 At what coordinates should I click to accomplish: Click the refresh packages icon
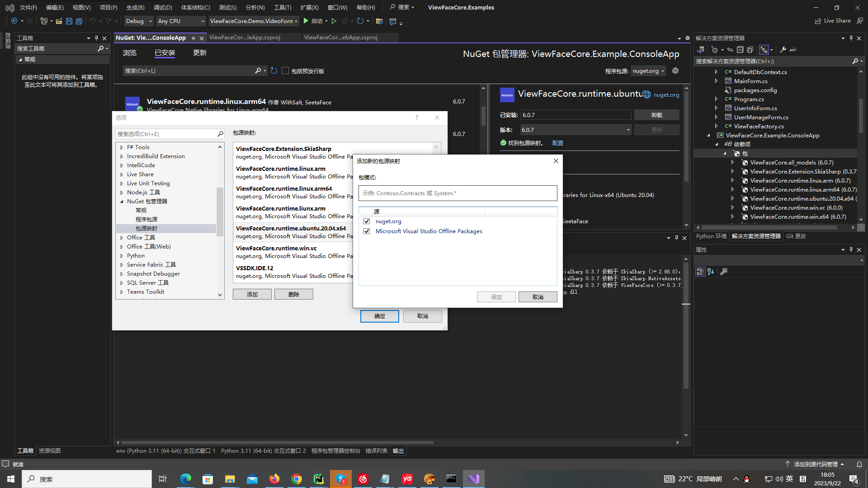point(274,71)
